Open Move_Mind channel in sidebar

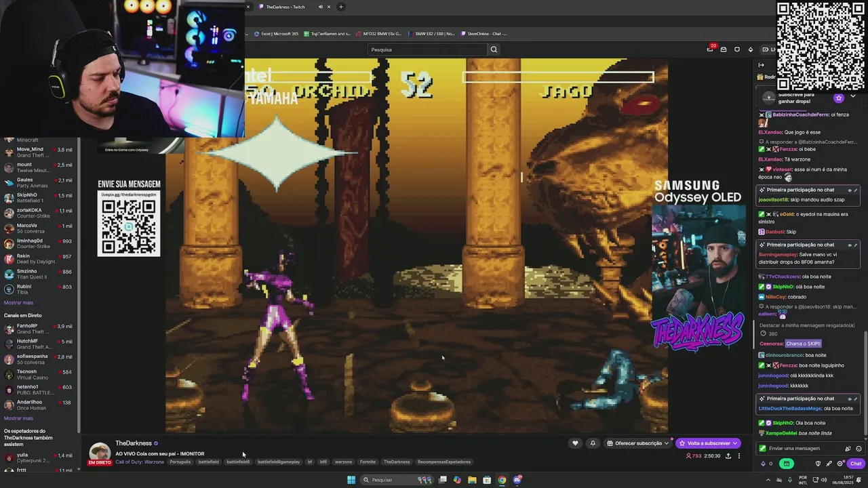coord(39,152)
